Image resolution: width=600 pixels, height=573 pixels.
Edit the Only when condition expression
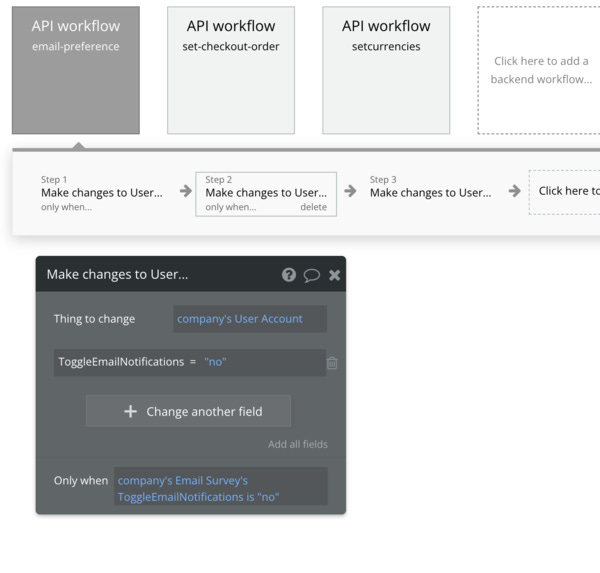coord(221,486)
